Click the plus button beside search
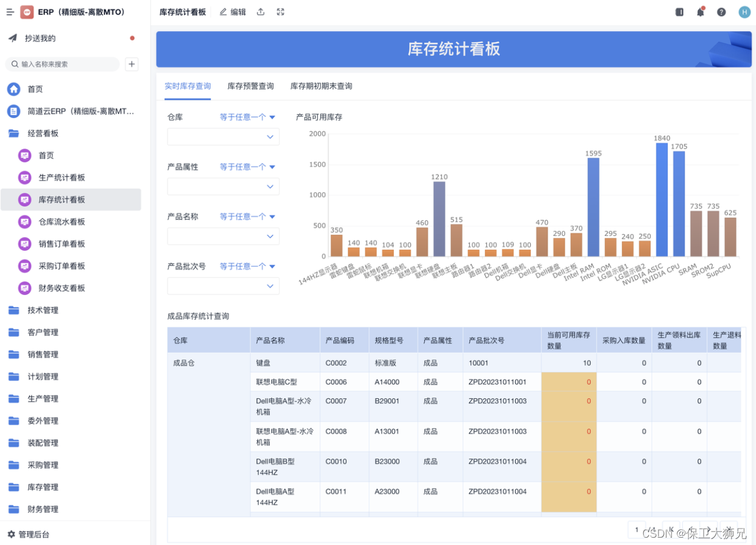 [131, 64]
